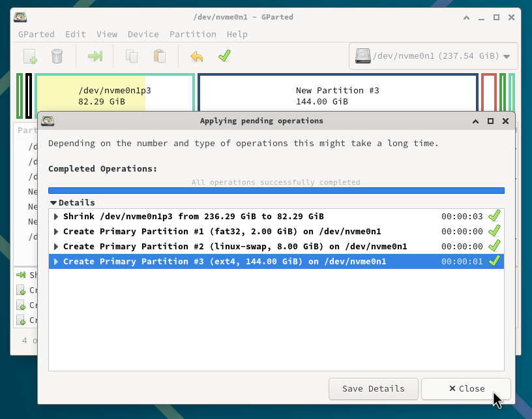532x419 pixels.
Task: Click the GParted icon in the dialog title bar
Action: [x=48, y=121]
